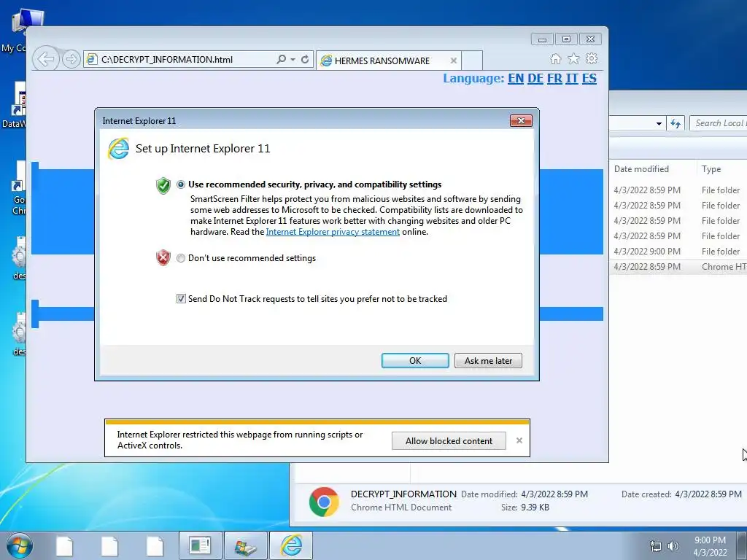This screenshot has height=560, width=747.
Task: Minimize the Internet Explorer window
Action: click(542, 39)
